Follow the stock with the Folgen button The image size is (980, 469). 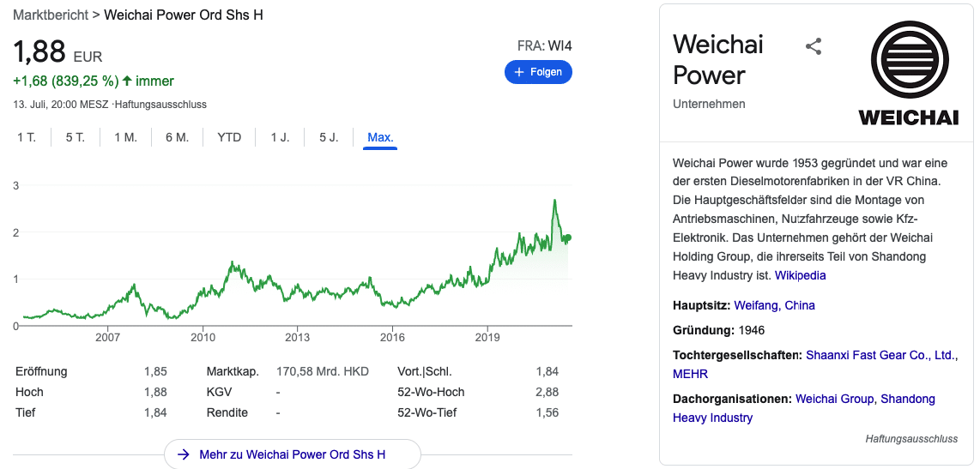538,72
